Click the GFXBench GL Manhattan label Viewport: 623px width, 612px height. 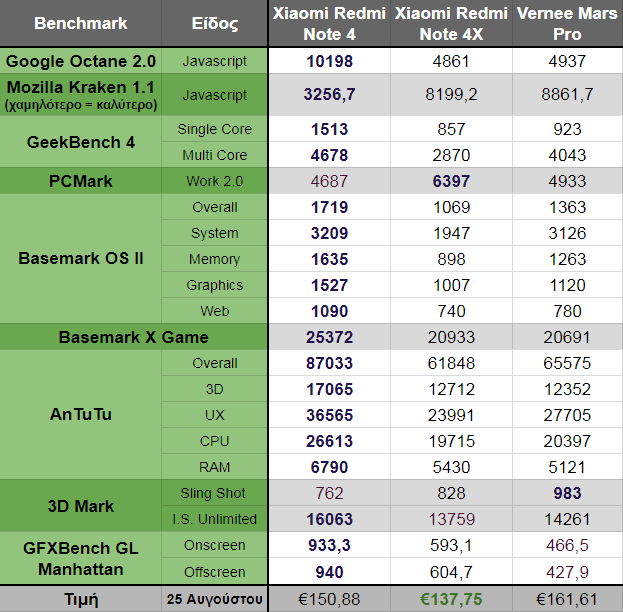pos(81,558)
